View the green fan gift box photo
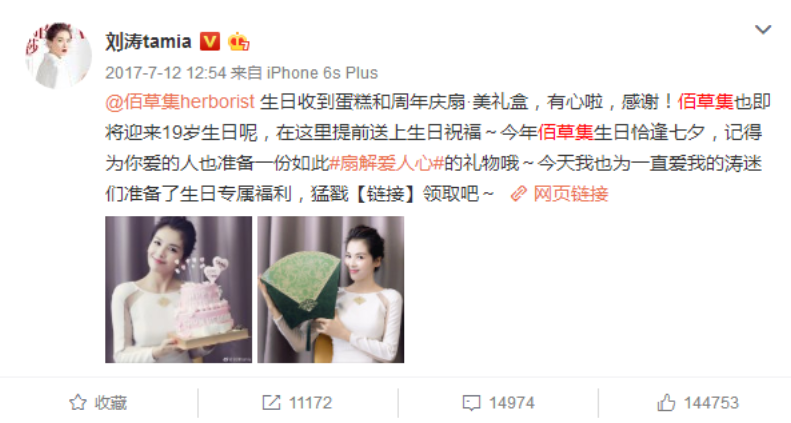 pyautogui.click(x=331, y=289)
